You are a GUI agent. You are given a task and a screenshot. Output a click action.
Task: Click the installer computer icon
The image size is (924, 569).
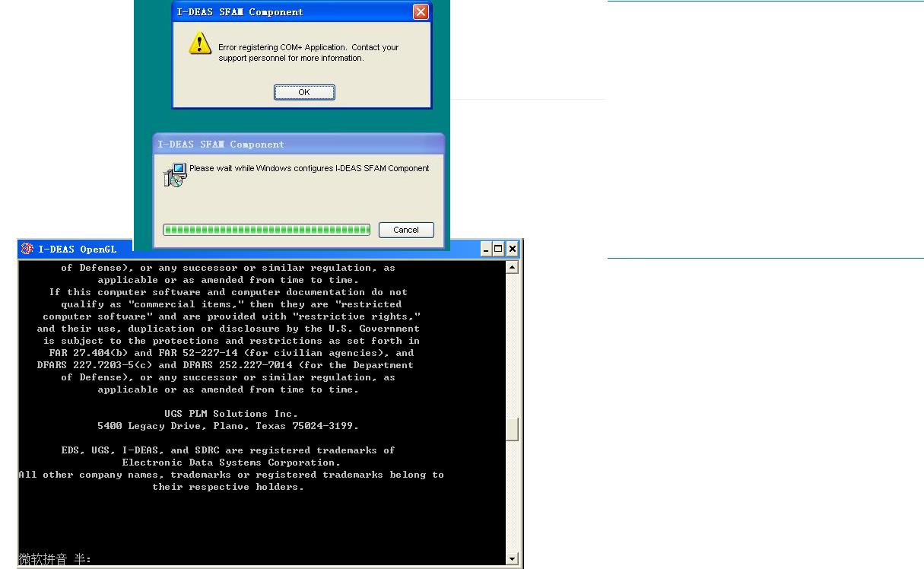pos(175,175)
